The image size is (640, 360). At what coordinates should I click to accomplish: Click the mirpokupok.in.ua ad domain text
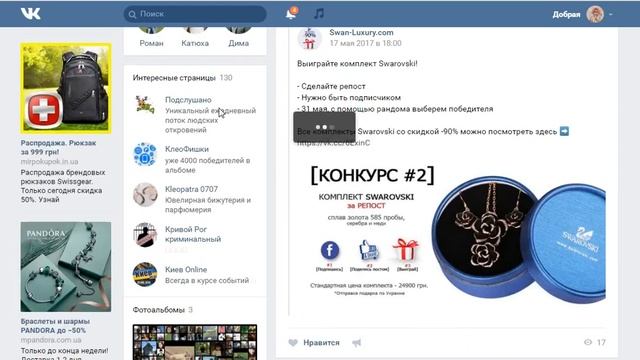(x=49, y=162)
